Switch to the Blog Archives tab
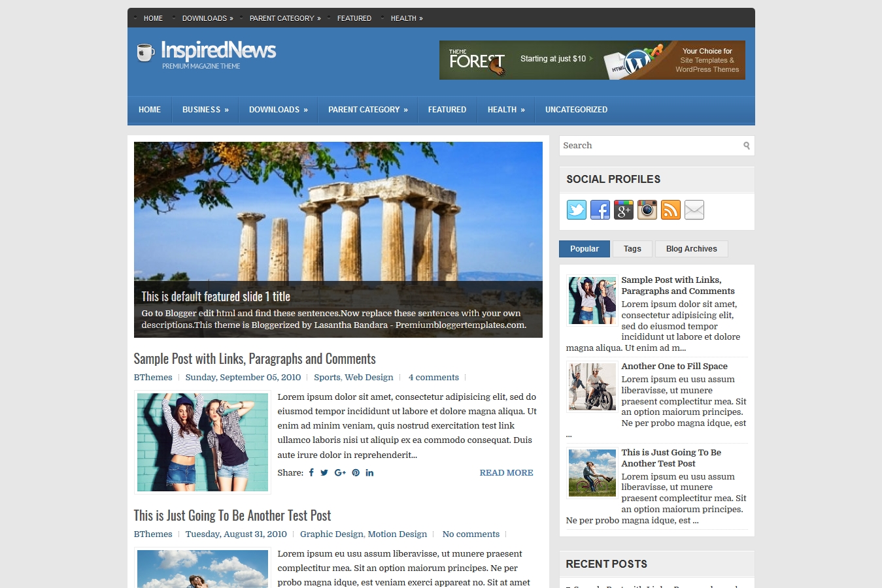The width and height of the screenshot is (882, 588). (x=691, y=249)
